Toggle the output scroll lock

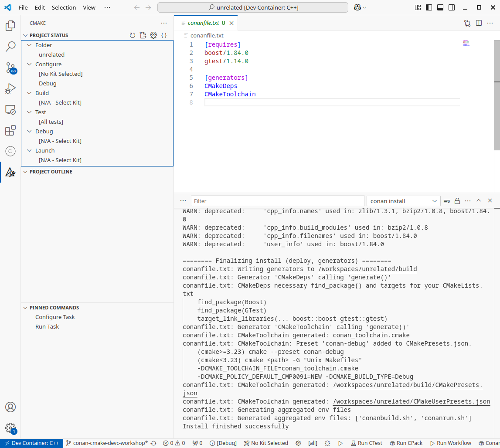coord(457,201)
